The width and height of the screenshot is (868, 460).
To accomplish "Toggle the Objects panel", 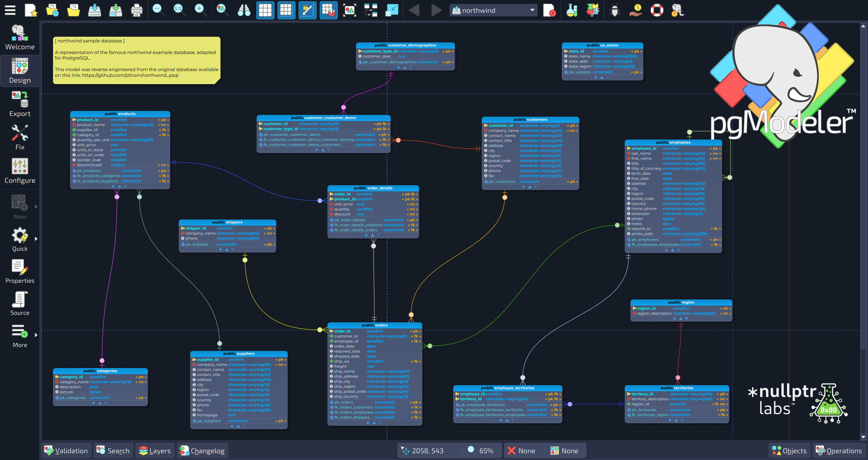I will tap(790, 450).
